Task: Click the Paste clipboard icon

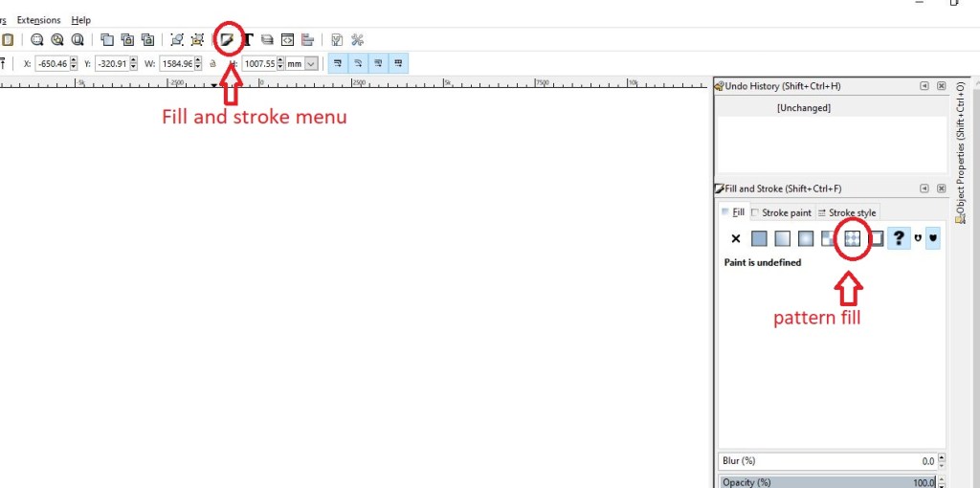Action: 7,40
